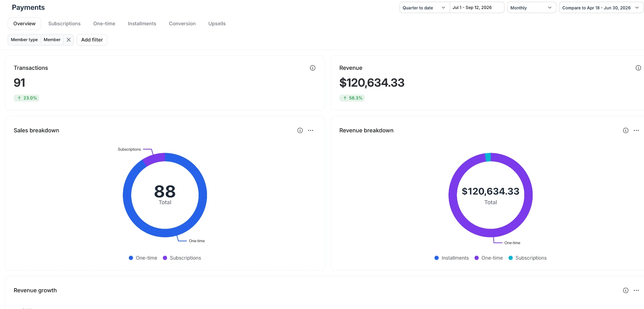Image resolution: width=644 pixels, height=309 pixels.
Task: Click the $120,634.33 Revenue card amount
Action: pyautogui.click(x=372, y=83)
